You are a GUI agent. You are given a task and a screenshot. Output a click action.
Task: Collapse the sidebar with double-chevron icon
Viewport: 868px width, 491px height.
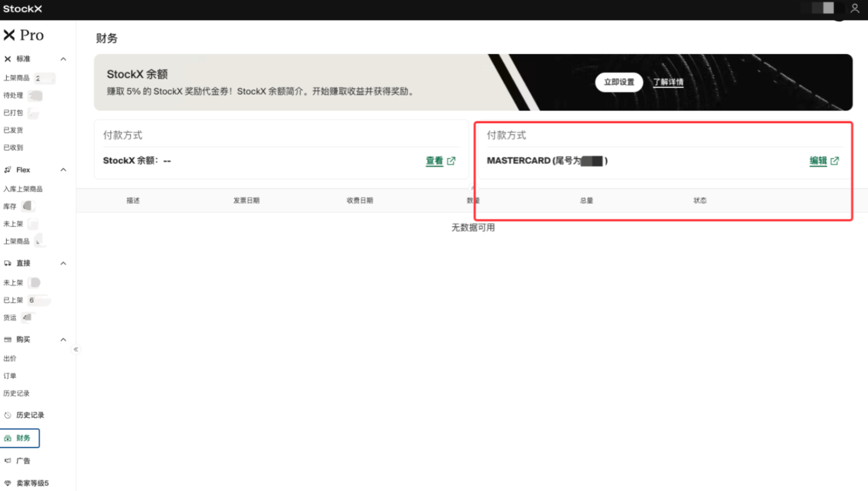(76, 349)
